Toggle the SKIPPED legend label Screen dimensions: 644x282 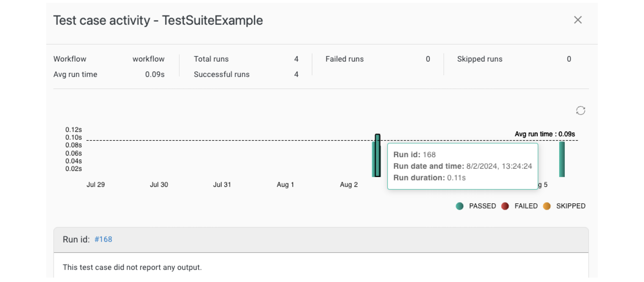571,206
